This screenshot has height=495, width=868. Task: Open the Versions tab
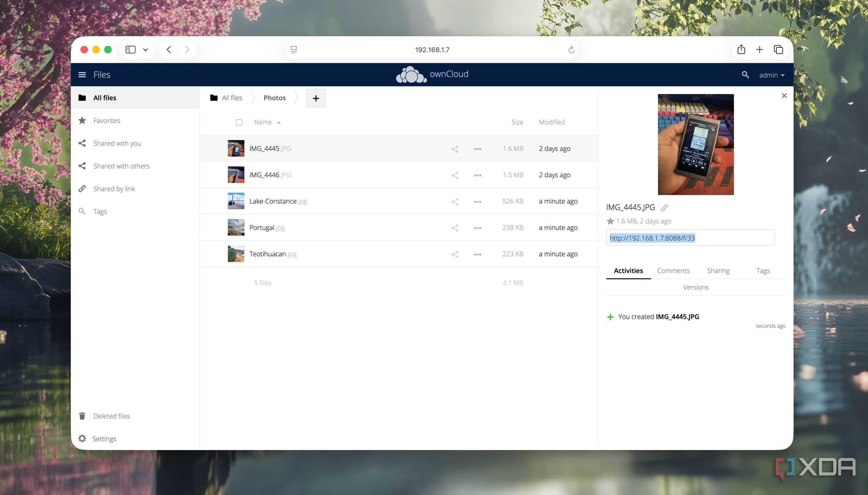click(x=695, y=287)
